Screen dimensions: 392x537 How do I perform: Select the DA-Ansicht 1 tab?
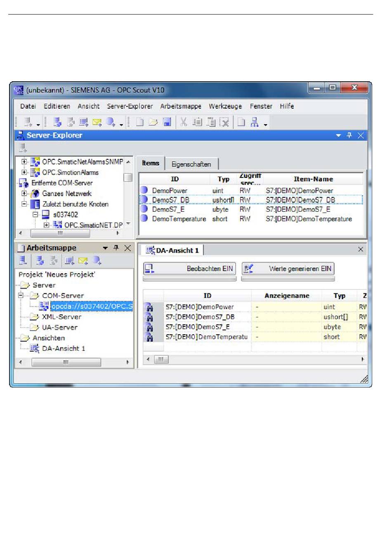[172, 250]
